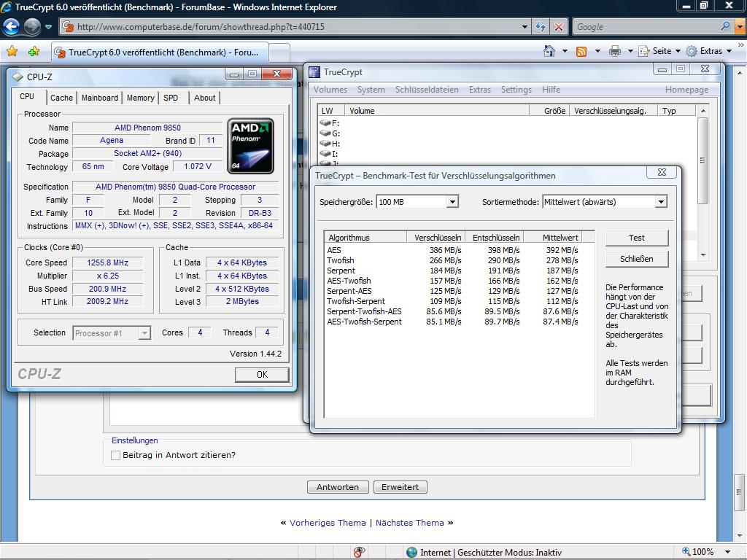
Task: Open the zoom level 100% dropdown
Action: 727,552
